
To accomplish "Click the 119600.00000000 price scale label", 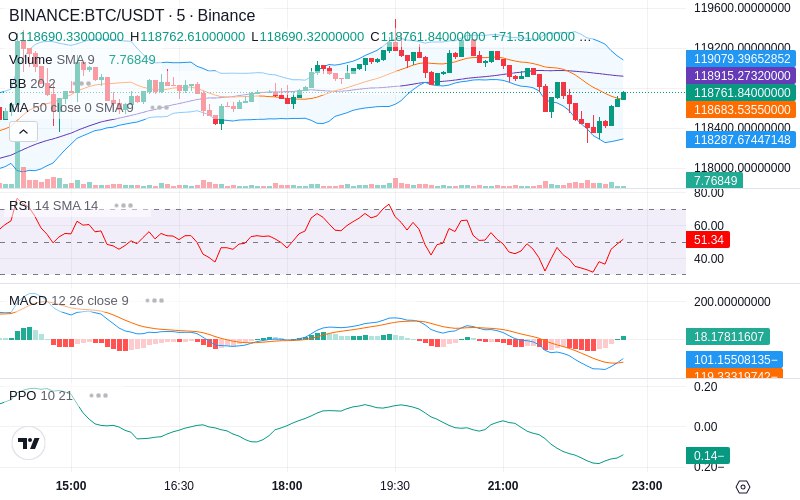I will click(x=742, y=8).
